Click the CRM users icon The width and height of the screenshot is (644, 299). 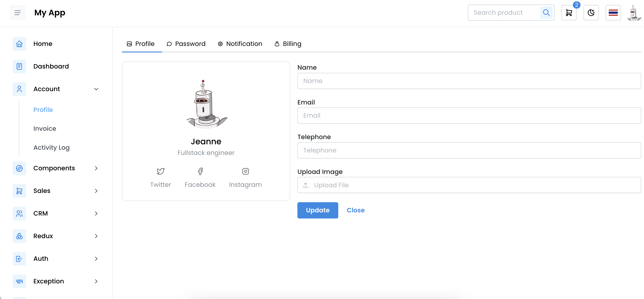click(19, 213)
